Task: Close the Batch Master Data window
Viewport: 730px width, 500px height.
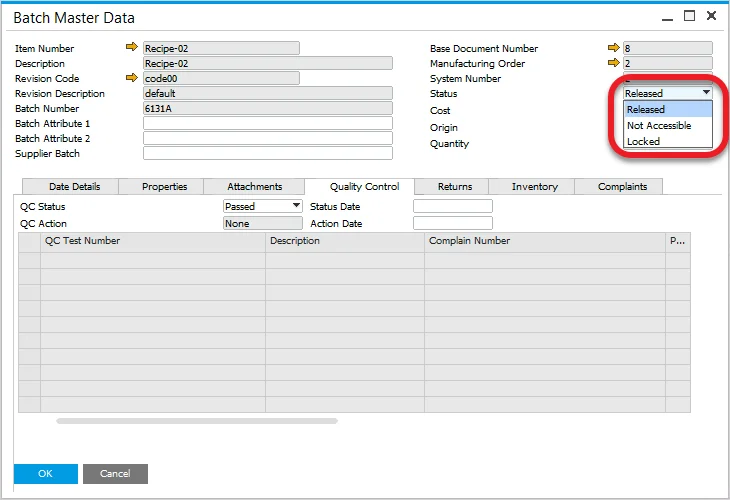Action: point(711,16)
